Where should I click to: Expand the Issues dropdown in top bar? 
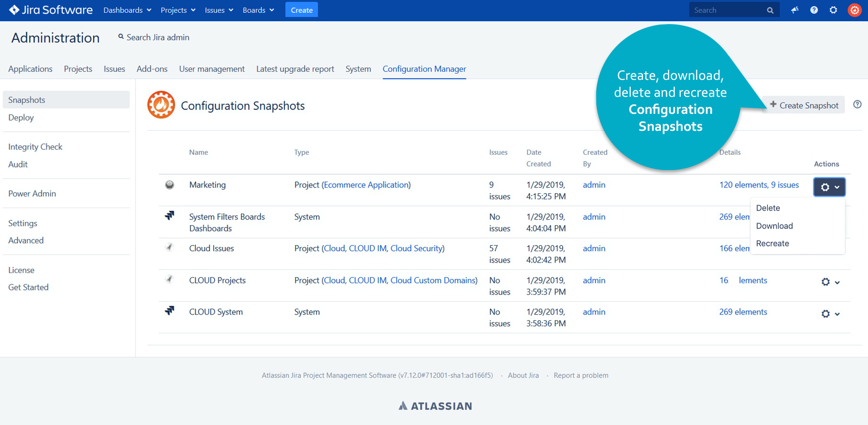coord(219,10)
